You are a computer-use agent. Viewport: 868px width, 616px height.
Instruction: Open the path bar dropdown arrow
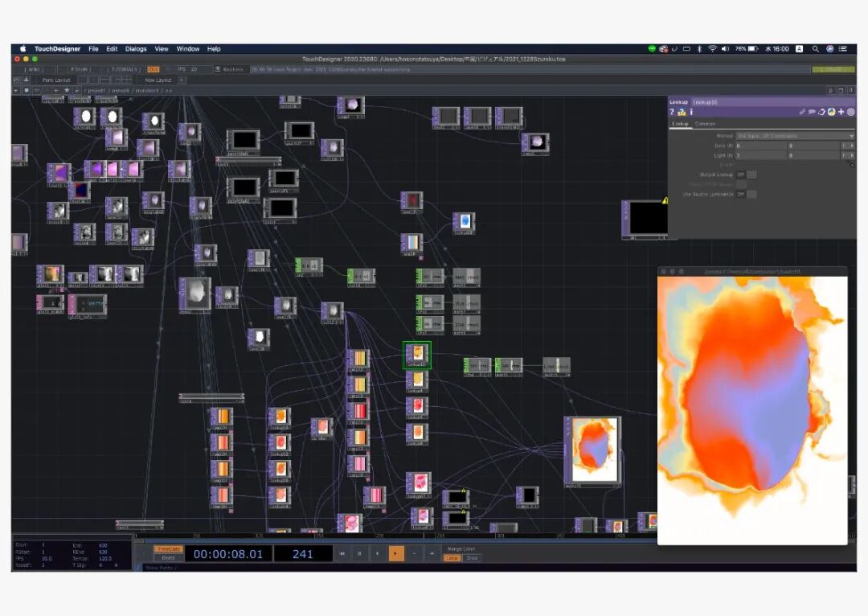tap(15, 90)
